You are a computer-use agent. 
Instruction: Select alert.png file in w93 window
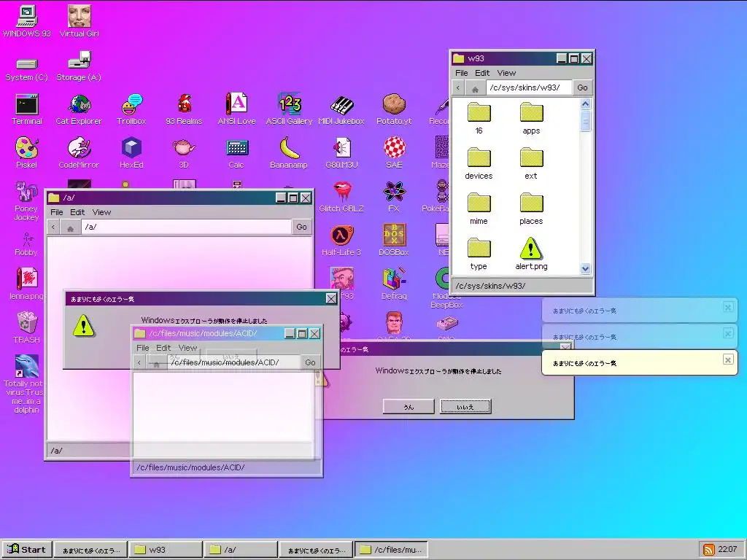coord(531,254)
